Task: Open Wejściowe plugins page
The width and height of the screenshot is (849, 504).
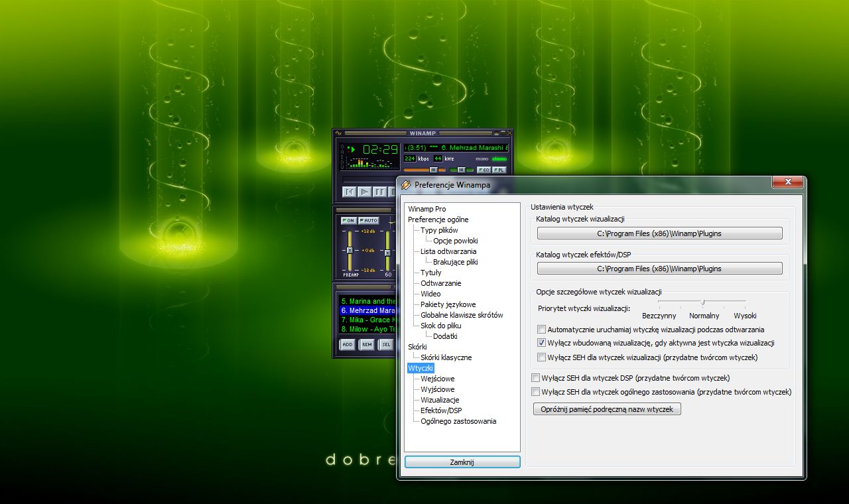Action: [437, 379]
